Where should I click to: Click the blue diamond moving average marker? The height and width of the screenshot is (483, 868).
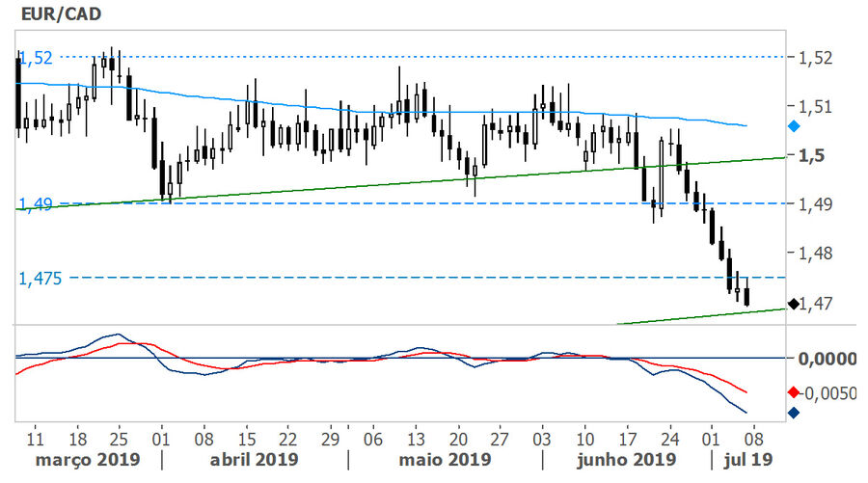point(794,126)
